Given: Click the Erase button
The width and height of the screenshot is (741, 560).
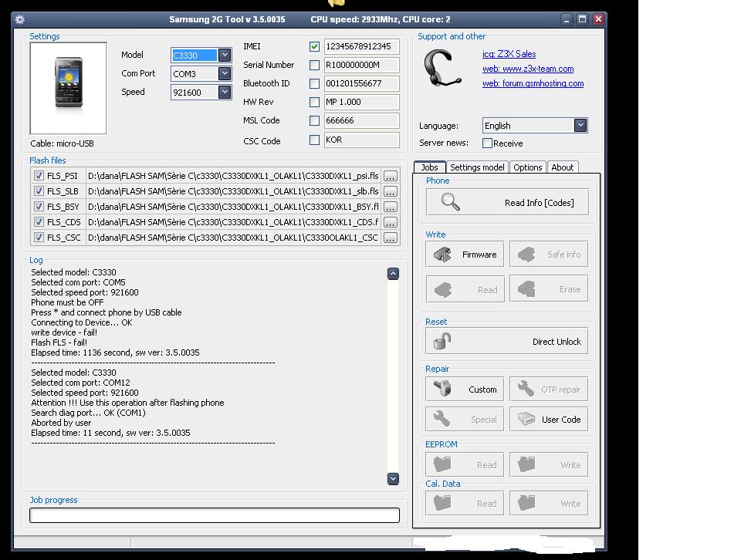Looking at the screenshot, I should click(549, 289).
